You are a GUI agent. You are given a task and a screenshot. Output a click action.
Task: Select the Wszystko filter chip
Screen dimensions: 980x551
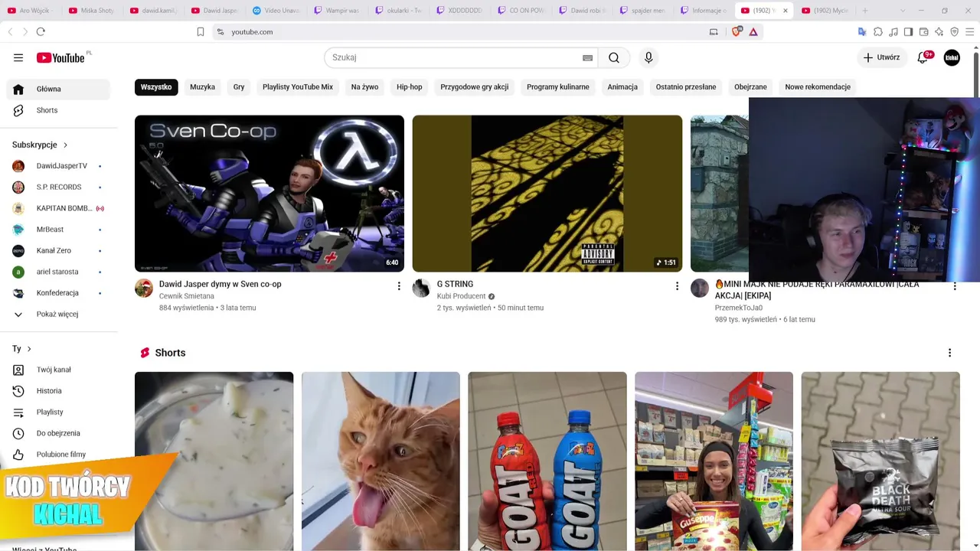(x=156, y=87)
